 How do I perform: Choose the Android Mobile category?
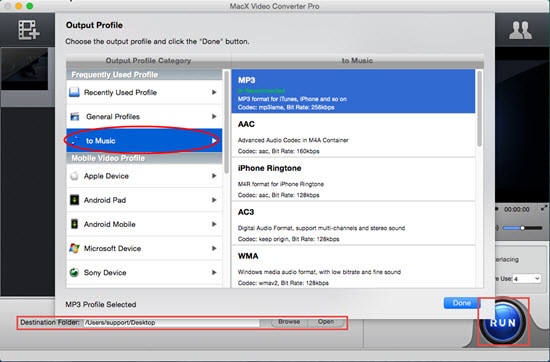tap(144, 224)
